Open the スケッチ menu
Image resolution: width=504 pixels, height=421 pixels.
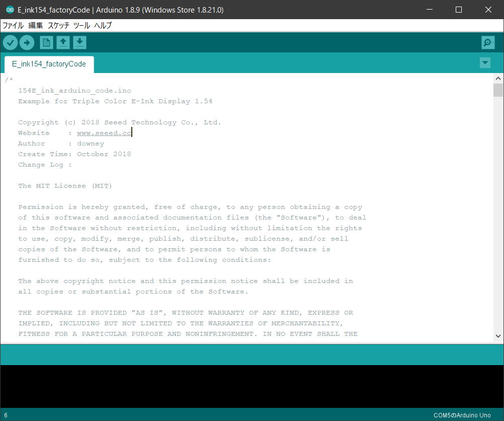tap(58, 25)
